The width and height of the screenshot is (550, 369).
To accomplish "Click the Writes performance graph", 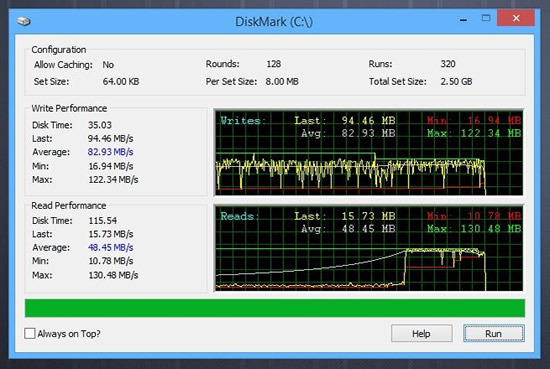I will tap(368, 153).
